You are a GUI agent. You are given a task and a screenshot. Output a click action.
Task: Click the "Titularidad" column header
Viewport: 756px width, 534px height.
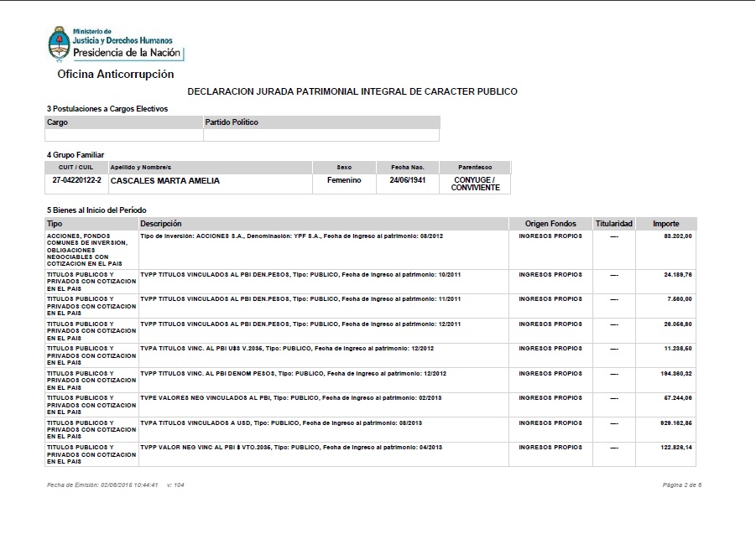pos(614,224)
